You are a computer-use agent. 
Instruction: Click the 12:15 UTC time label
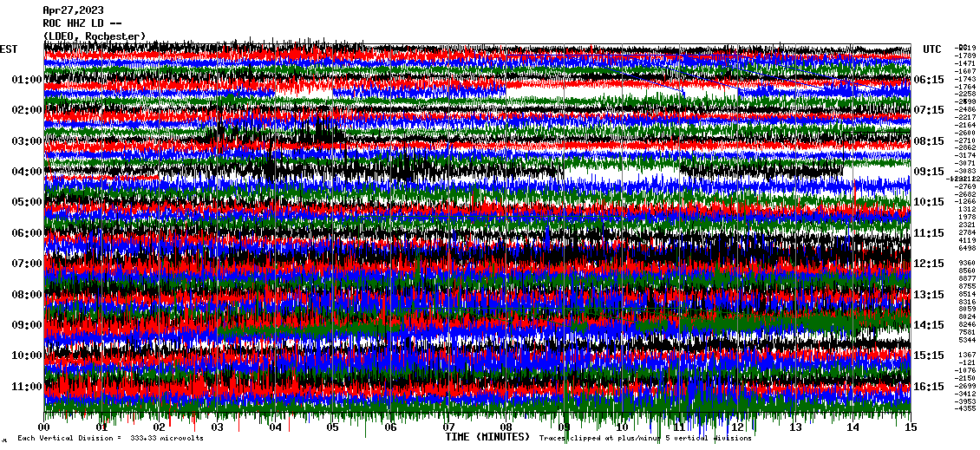pyautogui.click(x=929, y=264)
